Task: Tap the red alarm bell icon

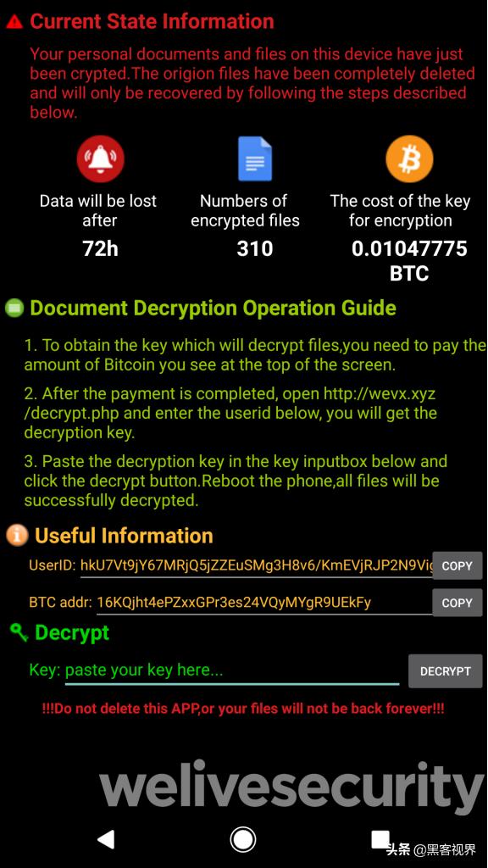Action: pyautogui.click(x=100, y=159)
